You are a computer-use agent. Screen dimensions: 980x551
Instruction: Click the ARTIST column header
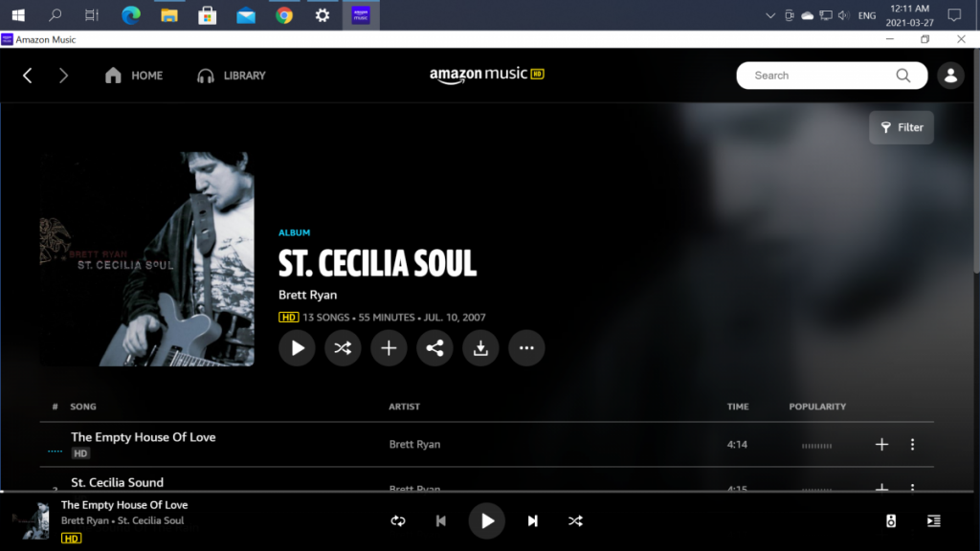(x=405, y=407)
